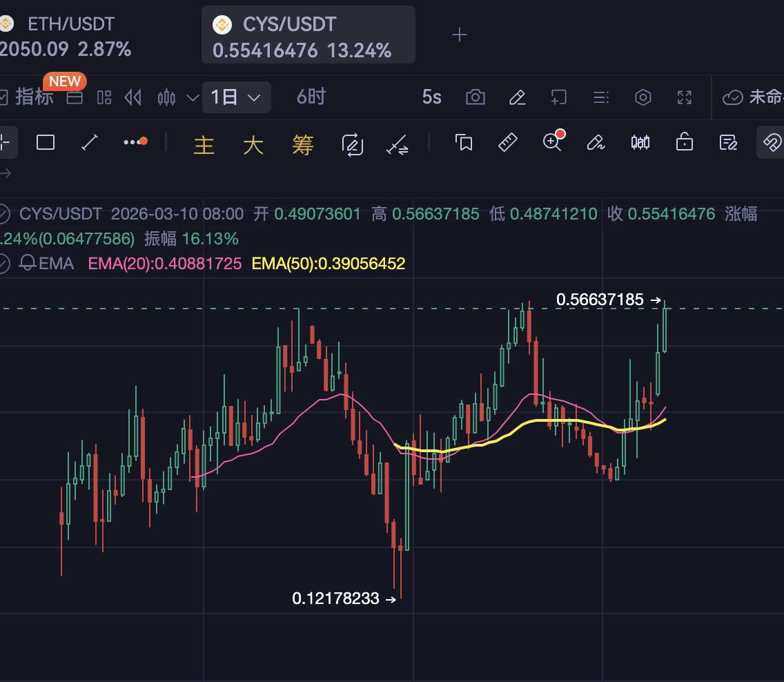Viewport: 784px width, 682px height.
Task: Open more drawing tools three-dots icon
Action: pos(135,142)
